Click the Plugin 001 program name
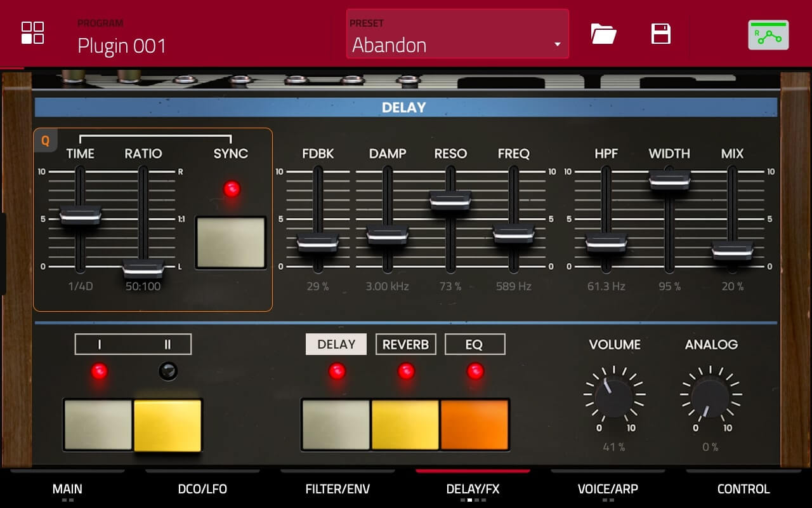The height and width of the screenshot is (508, 812). [122, 46]
